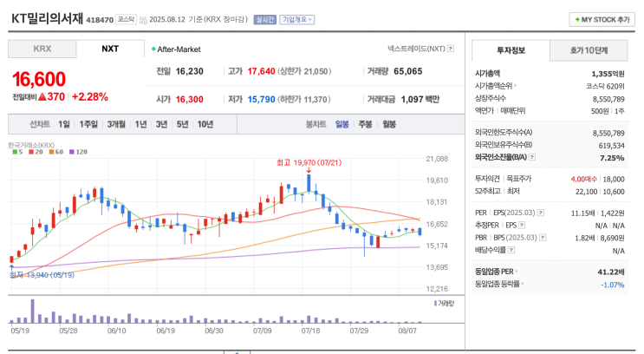The height and width of the screenshot is (354, 644).
Task: Select 일봉 candlestick chart
Action: click(x=342, y=124)
